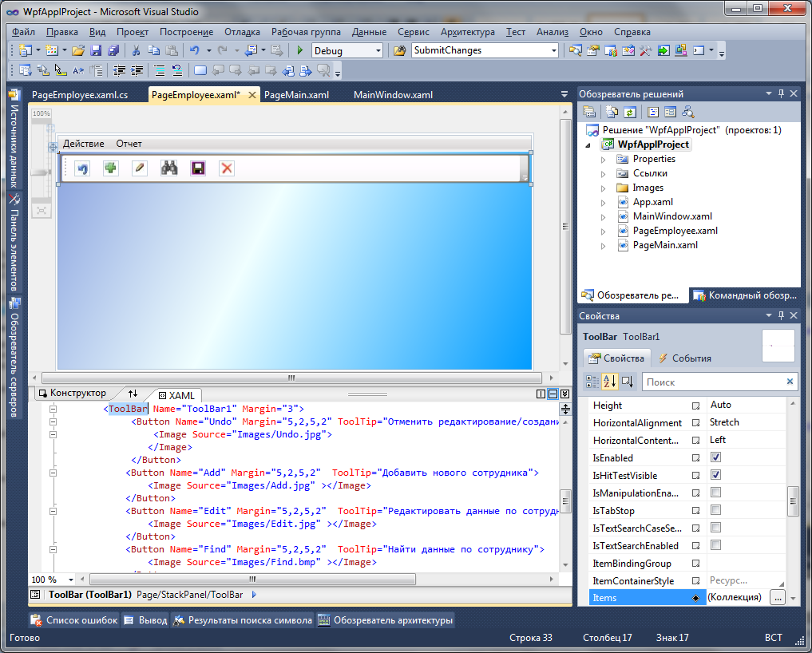Tick the IsTextSearchEnabled checkbox
Screen dimensions: 812x653
click(x=715, y=545)
